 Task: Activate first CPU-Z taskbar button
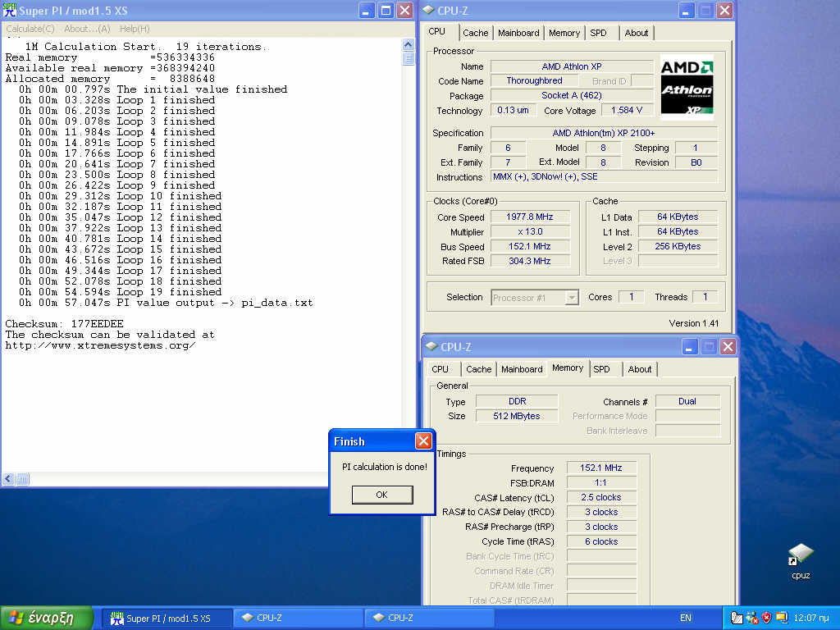tap(299, 619)
